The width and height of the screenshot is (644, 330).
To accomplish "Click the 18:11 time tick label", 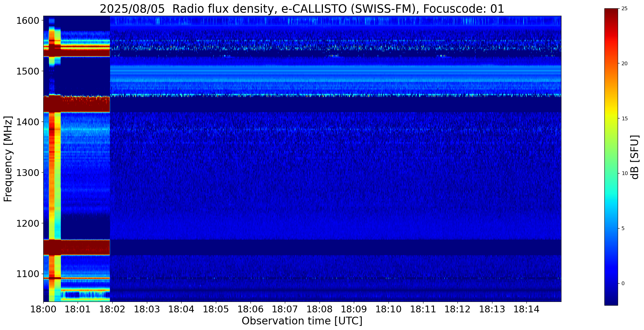I will click(x=423, y=309).
